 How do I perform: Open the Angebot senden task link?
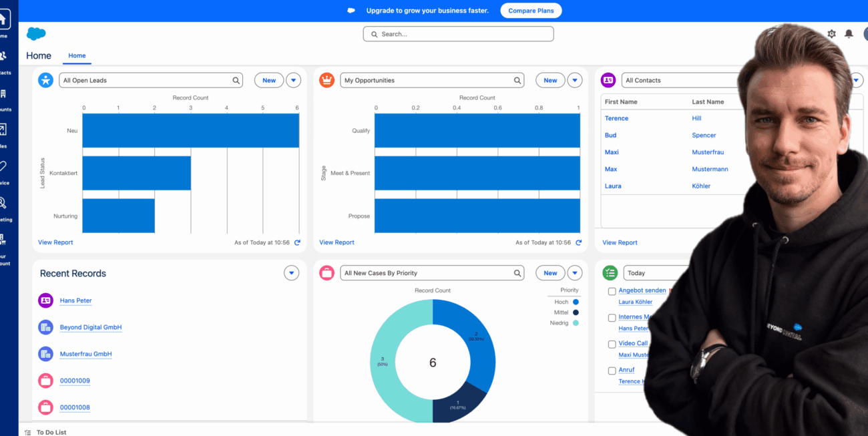[x=642, y=290]
